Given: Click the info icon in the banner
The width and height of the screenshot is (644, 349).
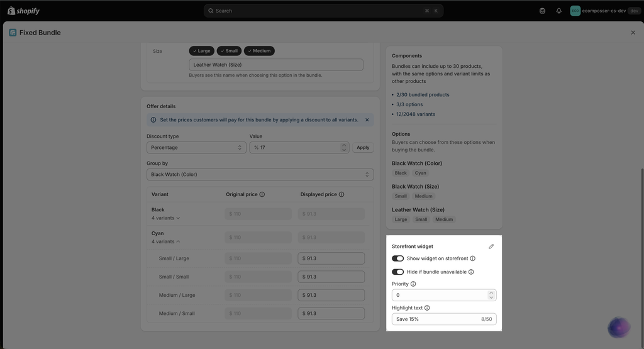Looking at the screenshot, I should (x=153, y=120).
